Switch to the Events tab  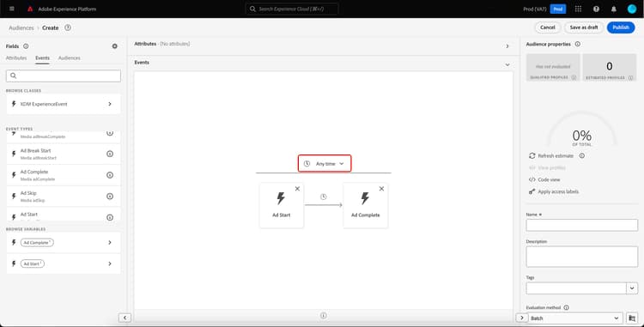(42, 58)
